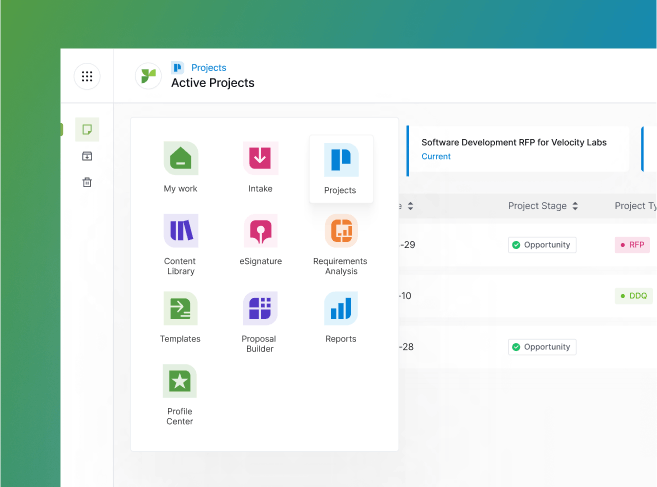
Task: Select the active projects note sidebar icon
Action: pyautogui.click(x=87, y=130)
